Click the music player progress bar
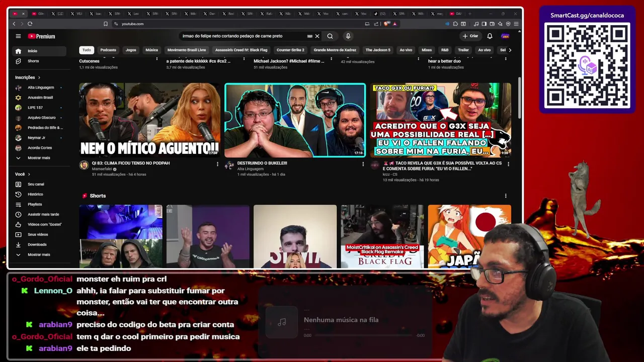 point(364,335)
